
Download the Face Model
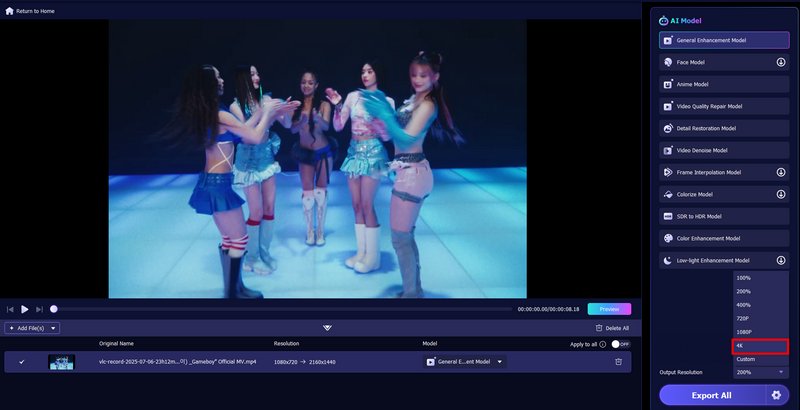click(781, 62)
